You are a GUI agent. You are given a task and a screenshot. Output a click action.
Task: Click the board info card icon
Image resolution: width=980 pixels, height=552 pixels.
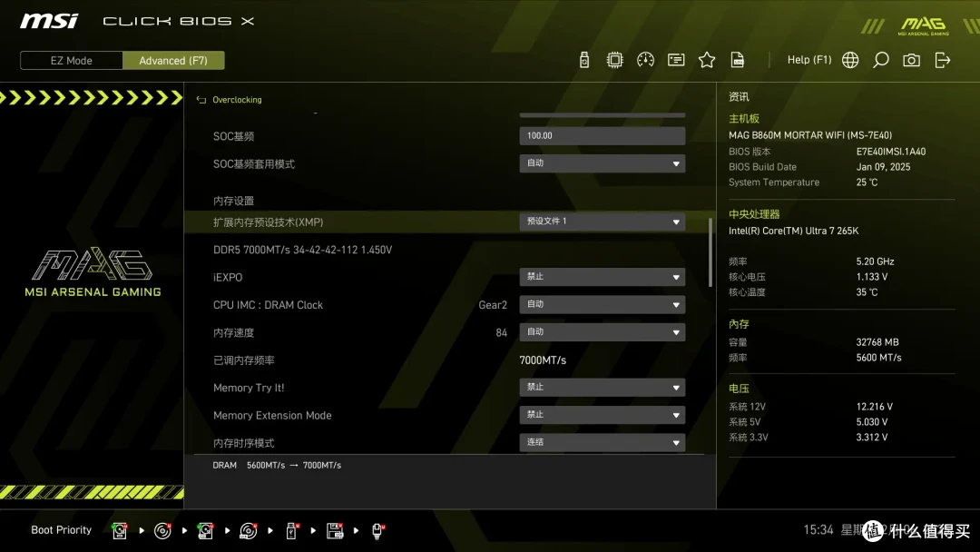coord(676,60)
